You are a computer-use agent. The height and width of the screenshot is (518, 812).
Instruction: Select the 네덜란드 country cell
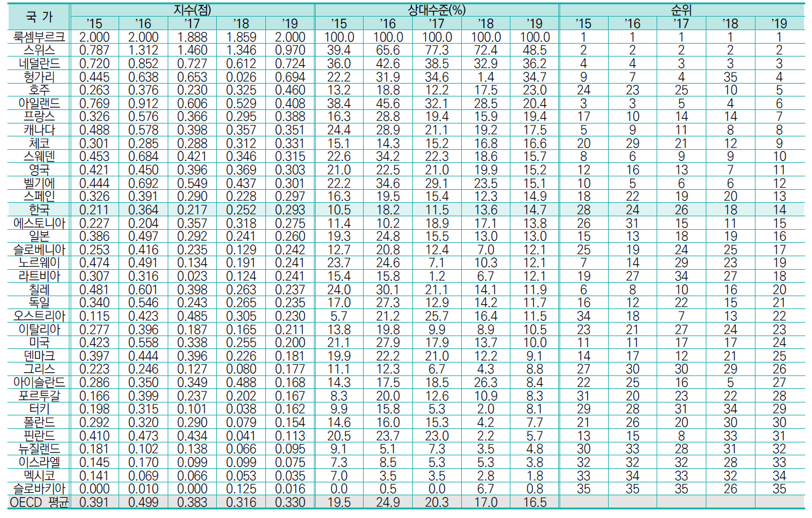pyautogui.click(x=38, y=63)
